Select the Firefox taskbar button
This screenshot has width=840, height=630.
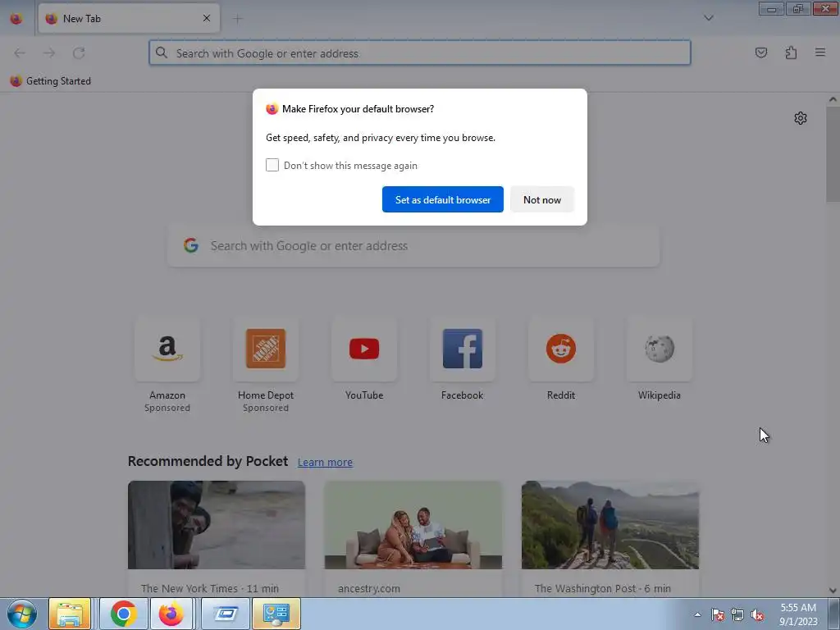(x=171, y=614)
